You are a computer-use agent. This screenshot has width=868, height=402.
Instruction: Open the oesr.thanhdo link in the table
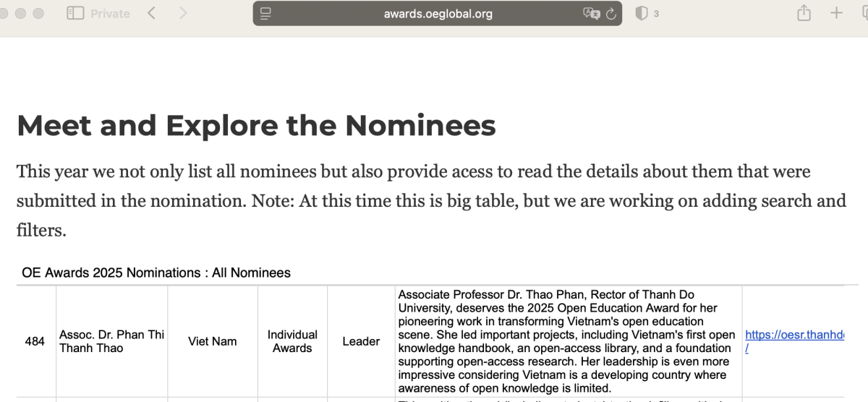click(793, 335)
